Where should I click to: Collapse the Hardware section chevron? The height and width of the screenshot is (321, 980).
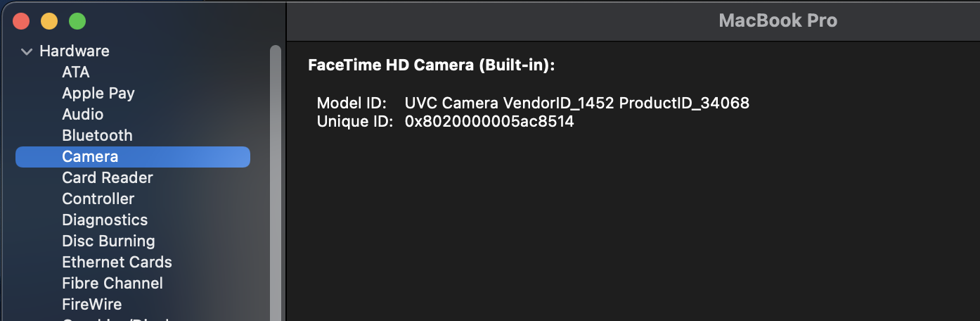point(27,51)
